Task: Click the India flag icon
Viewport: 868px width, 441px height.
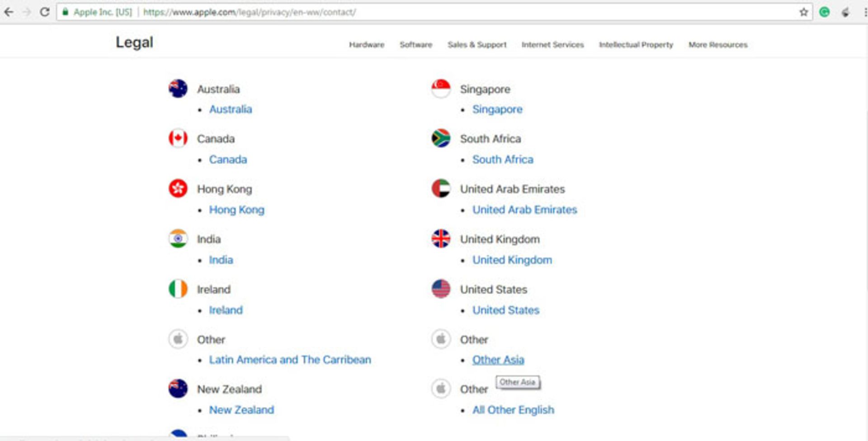Action: coord(178,239)
